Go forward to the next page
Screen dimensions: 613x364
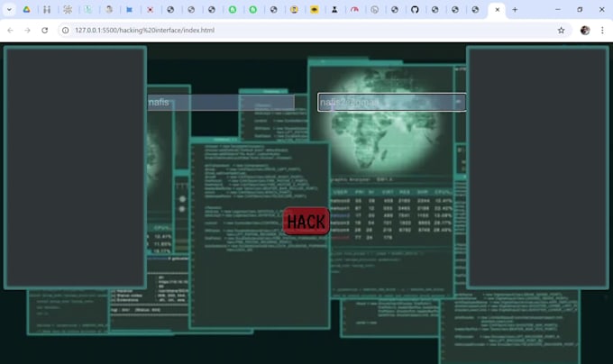coord(27,30)
